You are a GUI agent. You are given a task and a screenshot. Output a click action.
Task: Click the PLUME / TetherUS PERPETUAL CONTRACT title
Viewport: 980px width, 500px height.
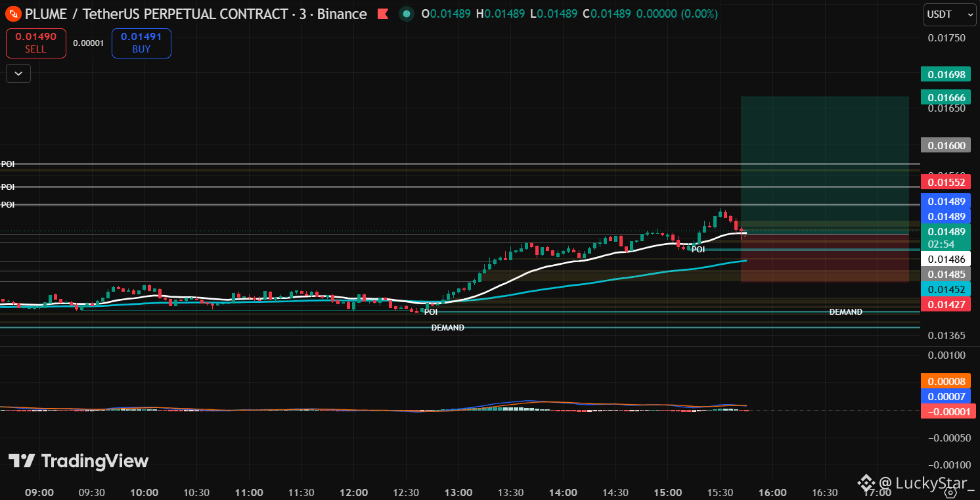(x=196, y=14)
